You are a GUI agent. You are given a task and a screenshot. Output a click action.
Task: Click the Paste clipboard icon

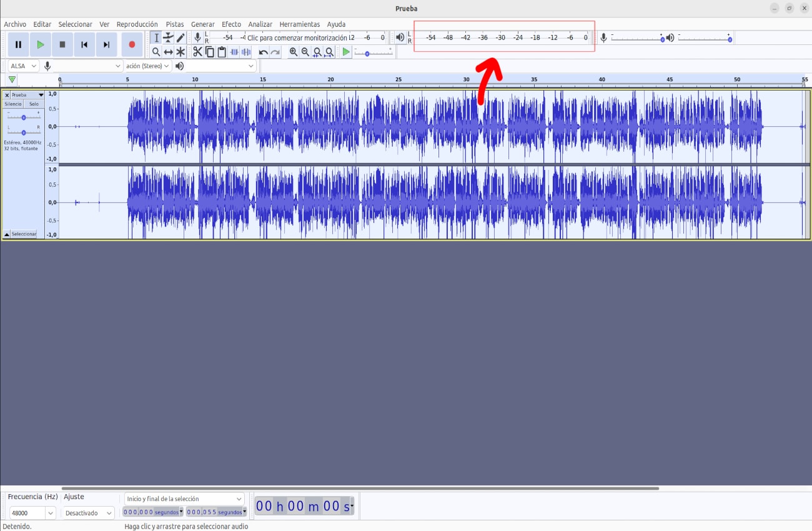(222, 52)
